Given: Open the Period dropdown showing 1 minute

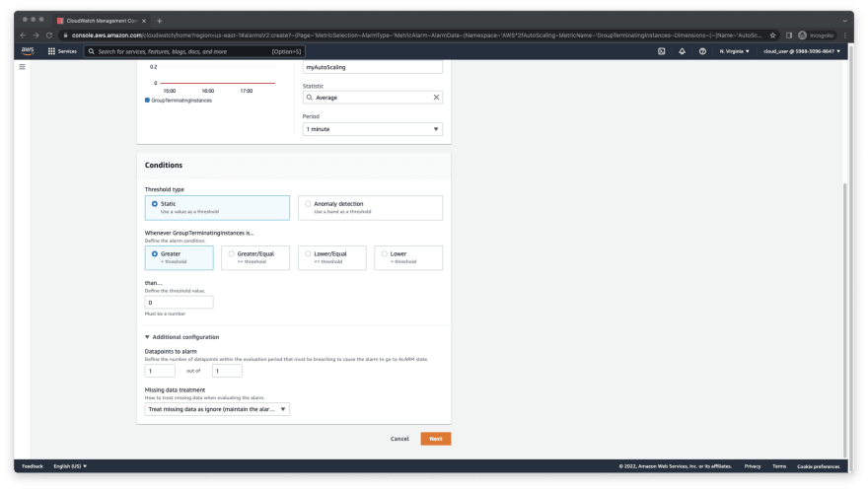Looking at the screenshot, I should tap(373, 129).
